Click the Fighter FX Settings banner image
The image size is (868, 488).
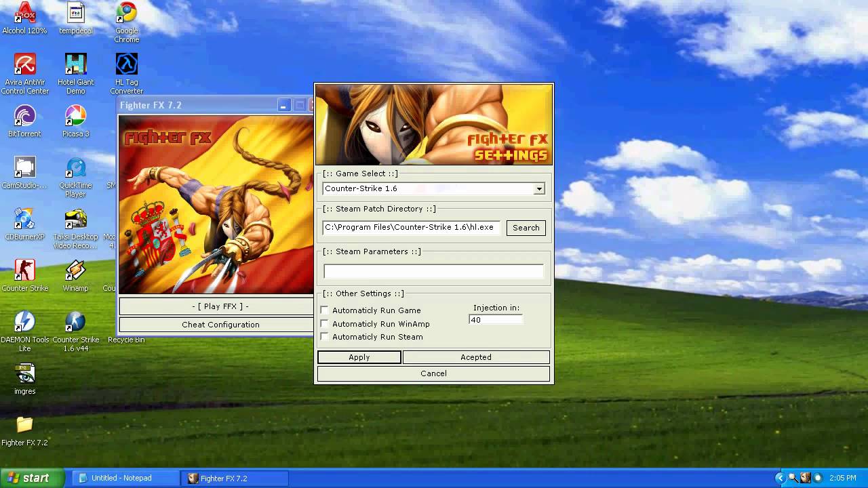point(434,125)
